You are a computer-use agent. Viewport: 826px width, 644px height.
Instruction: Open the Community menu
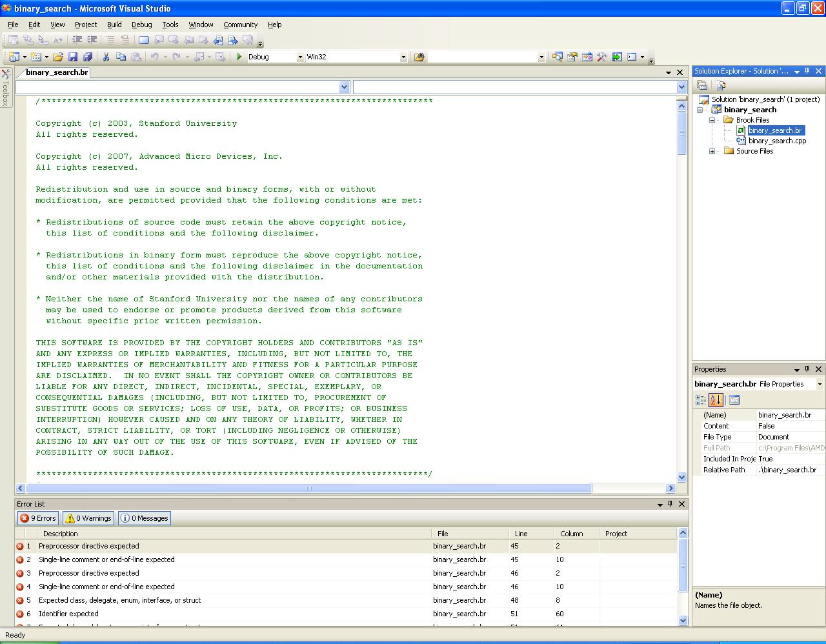(241, 25)
